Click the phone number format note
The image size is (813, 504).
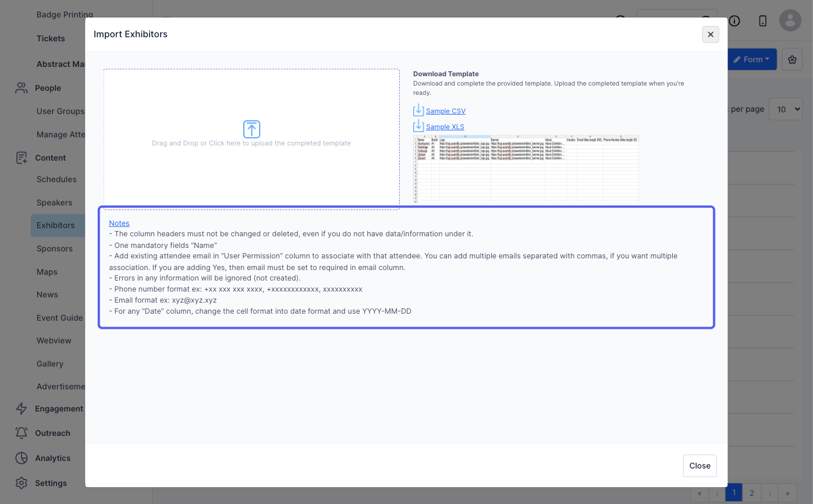click(x=236, y=289)
